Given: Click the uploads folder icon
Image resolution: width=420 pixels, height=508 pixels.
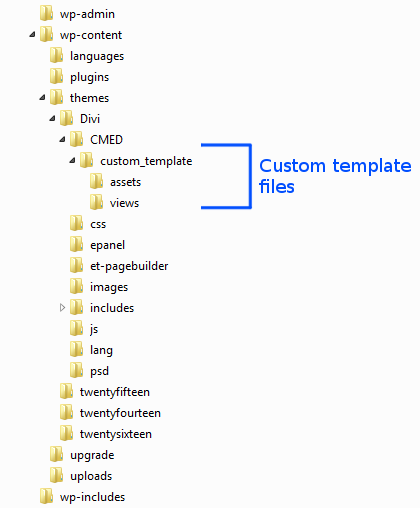Looking at the screenshot, I should tap(56, 475).
